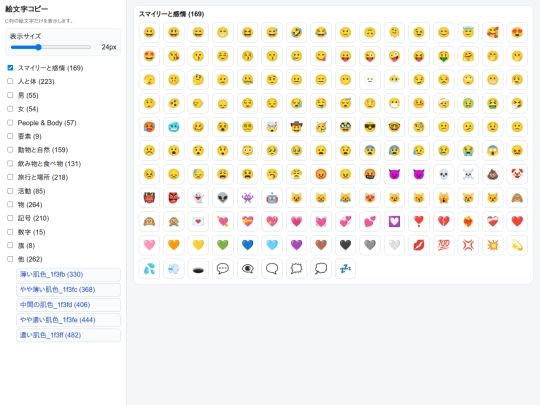Select the smiling purple devil emoji

[x=394, y=174]
